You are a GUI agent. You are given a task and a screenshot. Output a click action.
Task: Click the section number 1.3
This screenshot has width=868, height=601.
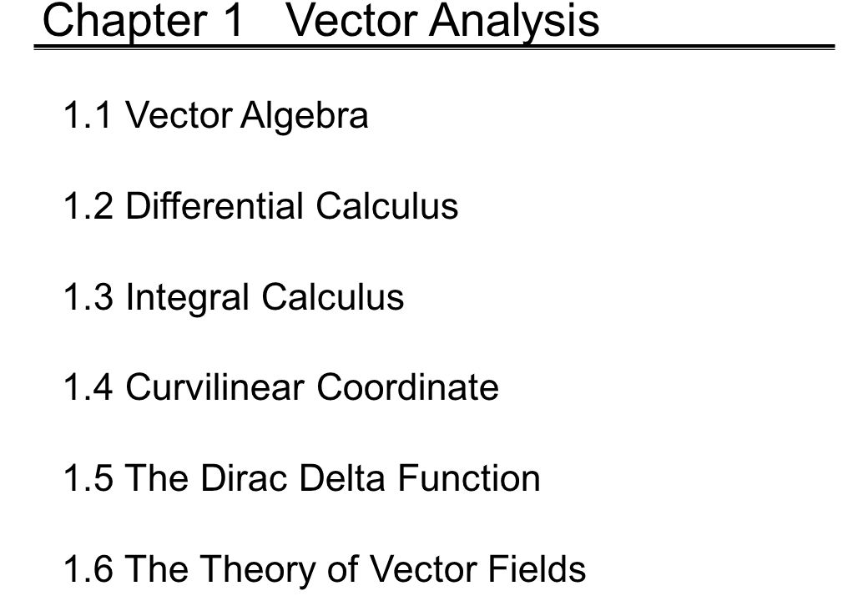click(x=88, y=296)
